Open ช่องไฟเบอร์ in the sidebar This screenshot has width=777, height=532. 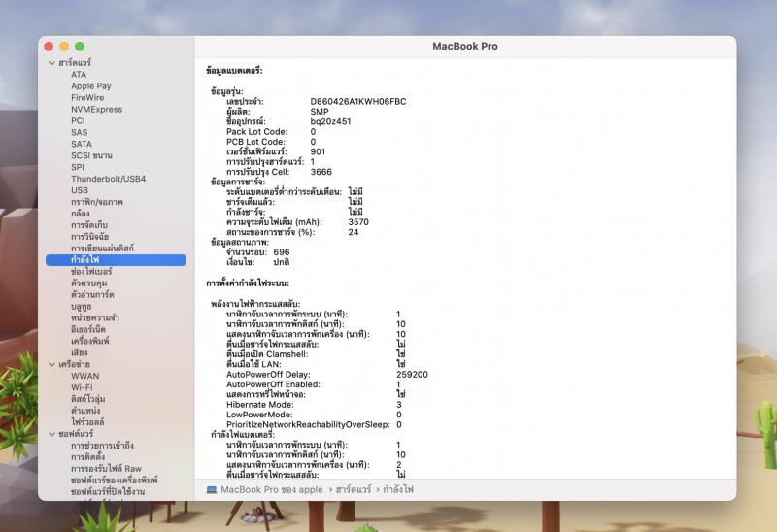pos(91,272)
